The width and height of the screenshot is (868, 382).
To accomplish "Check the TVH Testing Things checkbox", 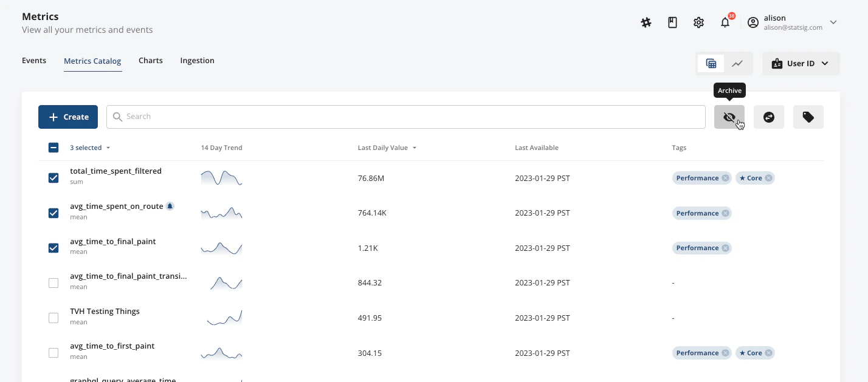I will [53, 318].
